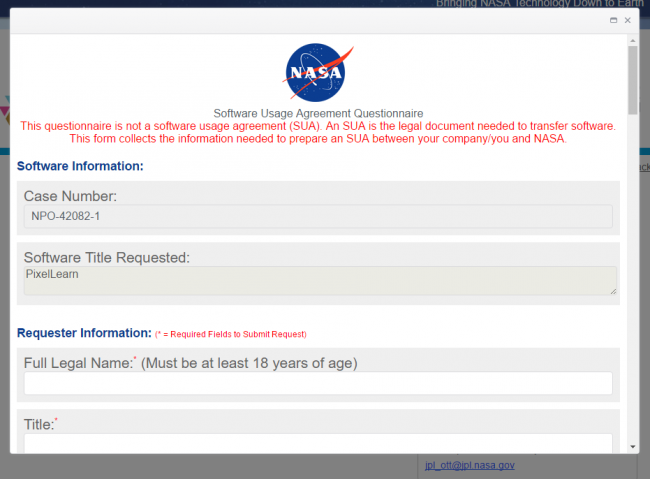Screen dimensions: 650x479
Task: Click the 'Software Information:' heading
Action: [x=80, y=166]
